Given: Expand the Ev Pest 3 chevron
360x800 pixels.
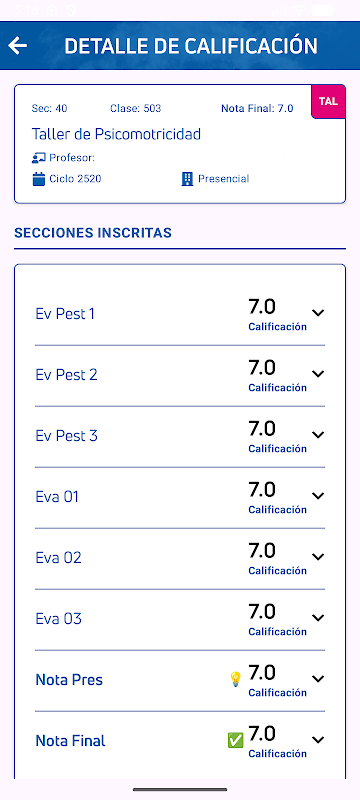Looking at the screenshot, I should click(318, 435).
